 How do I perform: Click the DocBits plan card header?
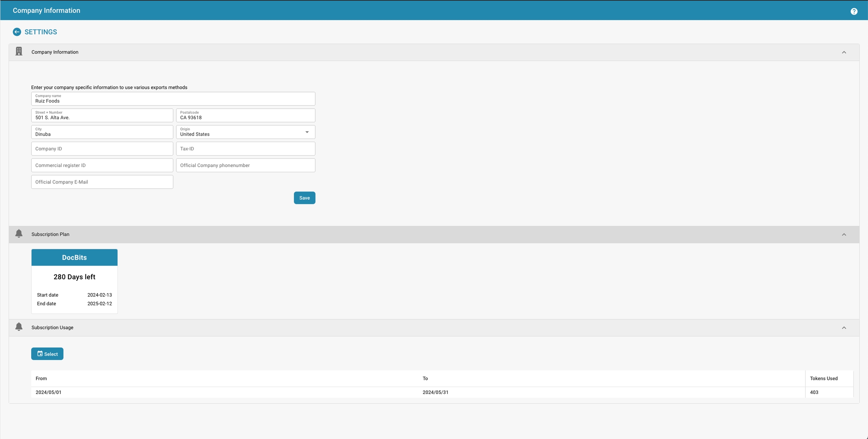click(x=74, y=257)
